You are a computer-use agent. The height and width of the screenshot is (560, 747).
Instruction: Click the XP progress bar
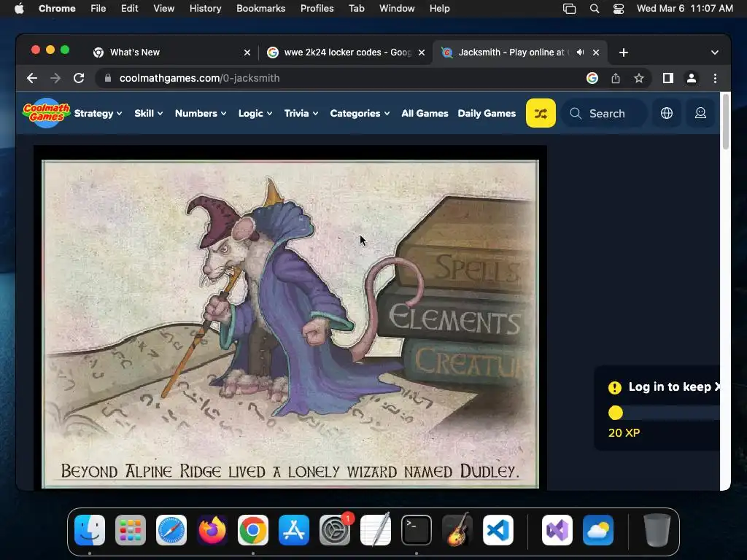(664, 413)
